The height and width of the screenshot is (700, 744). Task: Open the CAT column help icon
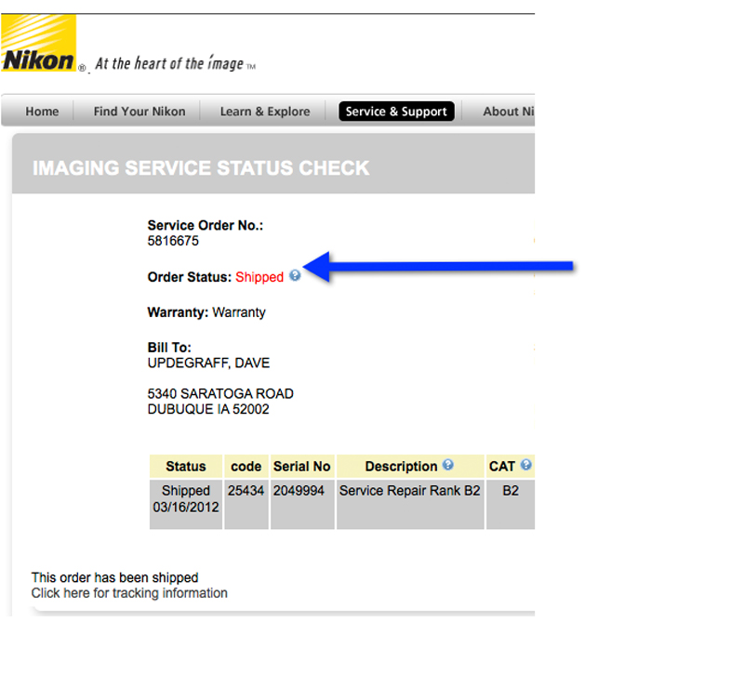(x=526, y=466)
